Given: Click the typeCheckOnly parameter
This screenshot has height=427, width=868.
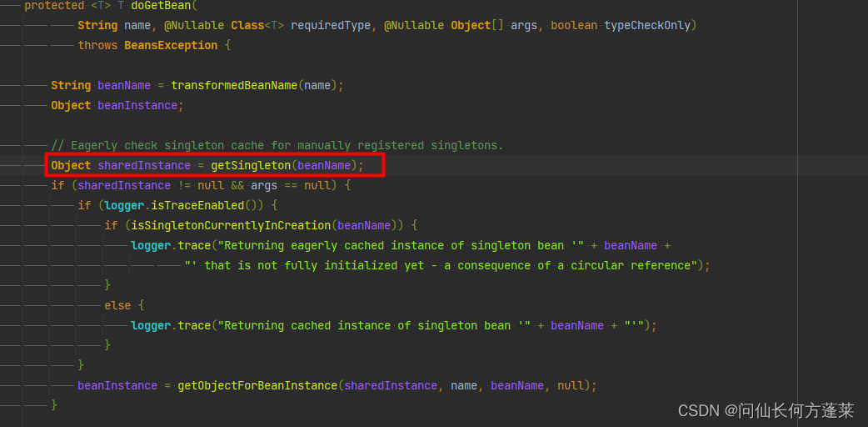Looking at the screenshot, I should click(647, 26).
